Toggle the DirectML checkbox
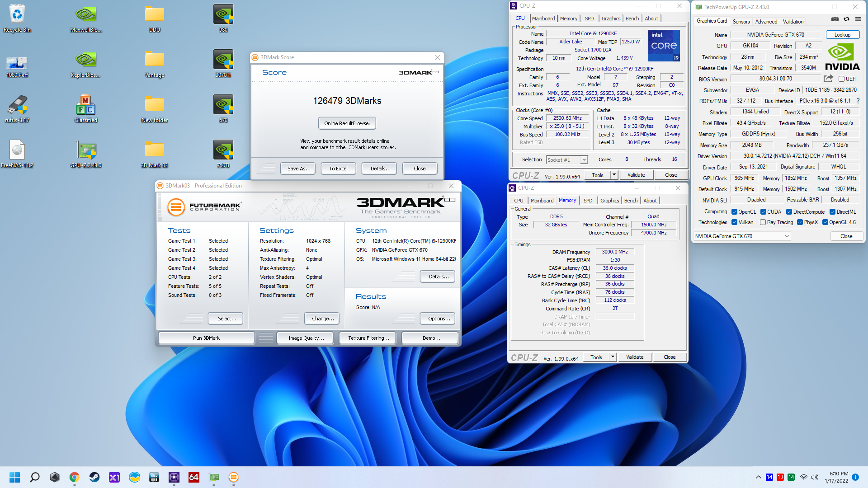The width and height of the screenshot is (868, 488). click(x=832, y=212)
